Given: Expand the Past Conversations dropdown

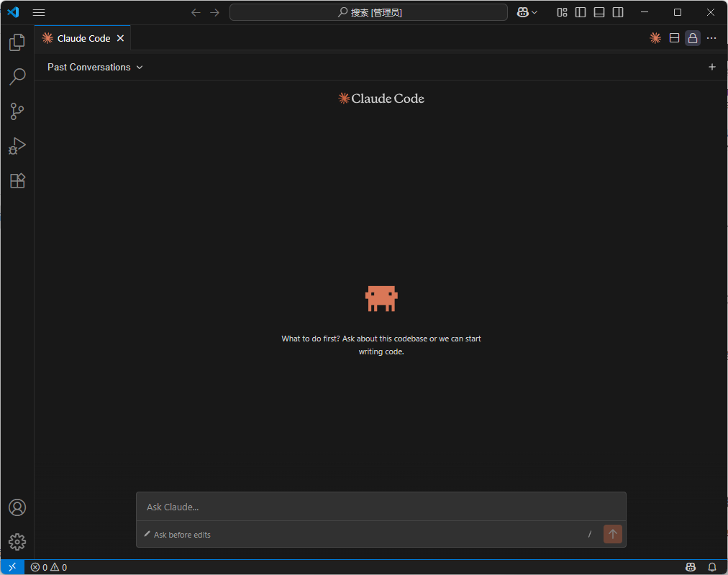Looking at the screenshot, I should point(95,67).
